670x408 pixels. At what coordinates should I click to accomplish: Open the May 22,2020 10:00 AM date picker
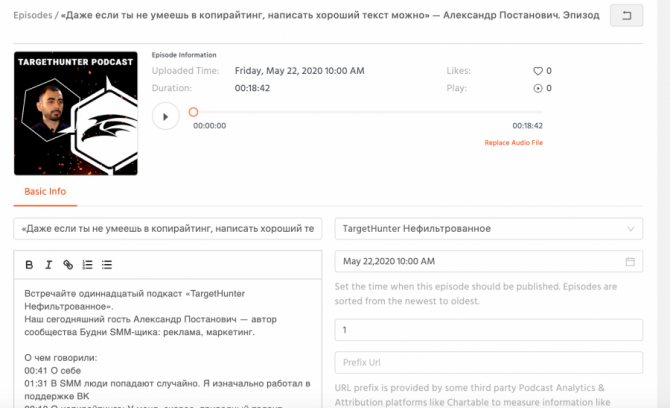point(488,261)
